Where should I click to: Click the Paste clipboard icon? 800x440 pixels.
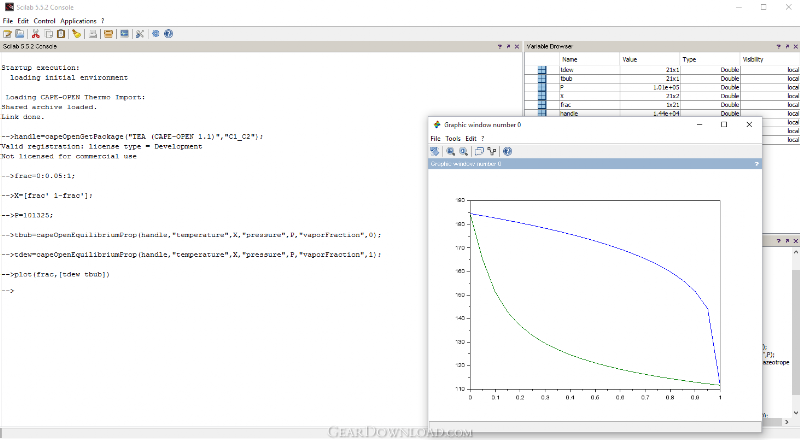click(x=61, y=34)
